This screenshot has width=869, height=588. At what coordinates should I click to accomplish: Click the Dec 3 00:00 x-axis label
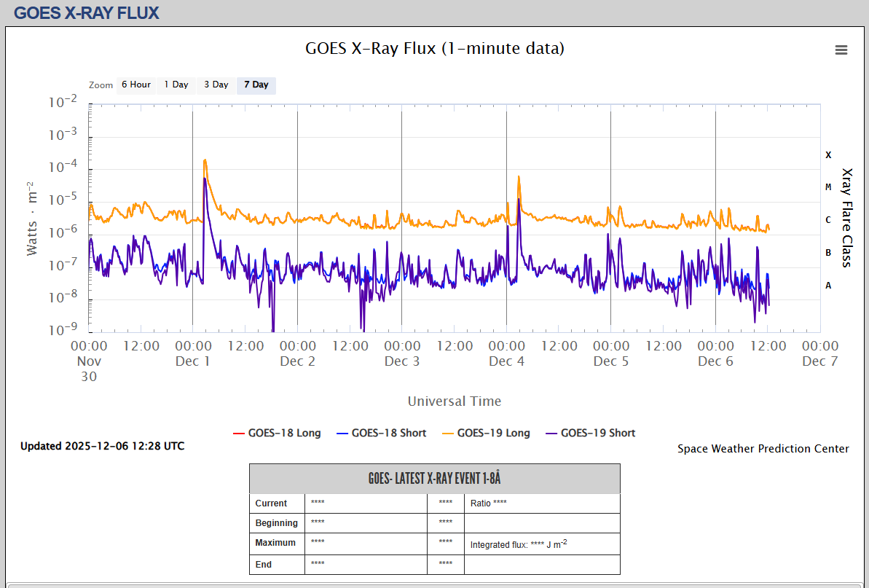click(402, 353)
